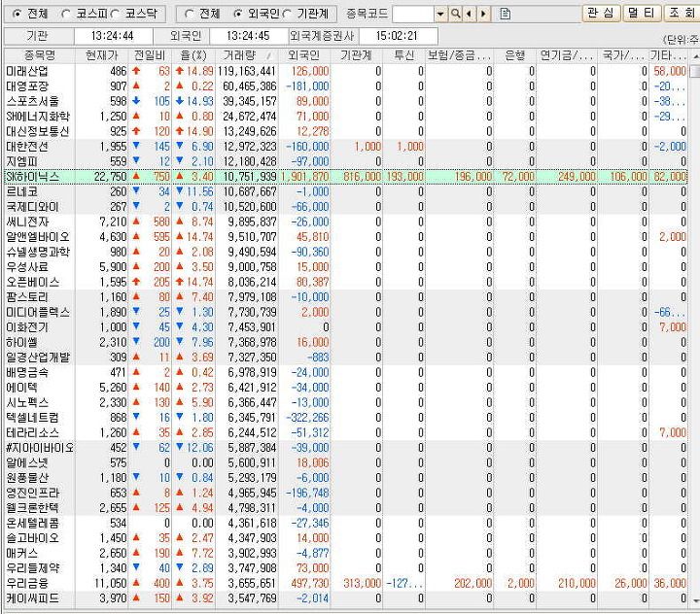Select the 르네코 row name
Screen dimensions: 700x614
pyautogui.click(x=21, y=192)
